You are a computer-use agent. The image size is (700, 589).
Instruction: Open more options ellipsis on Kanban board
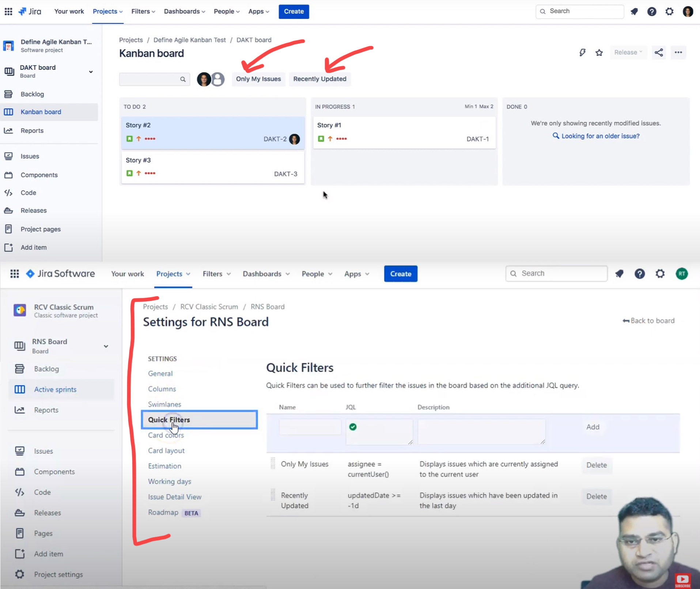tap(678, 52)
